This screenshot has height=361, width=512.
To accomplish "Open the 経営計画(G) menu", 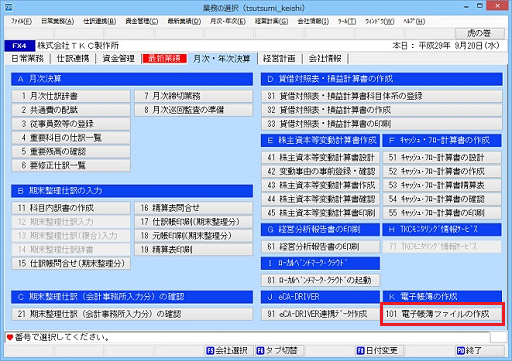I will point(271,21).
